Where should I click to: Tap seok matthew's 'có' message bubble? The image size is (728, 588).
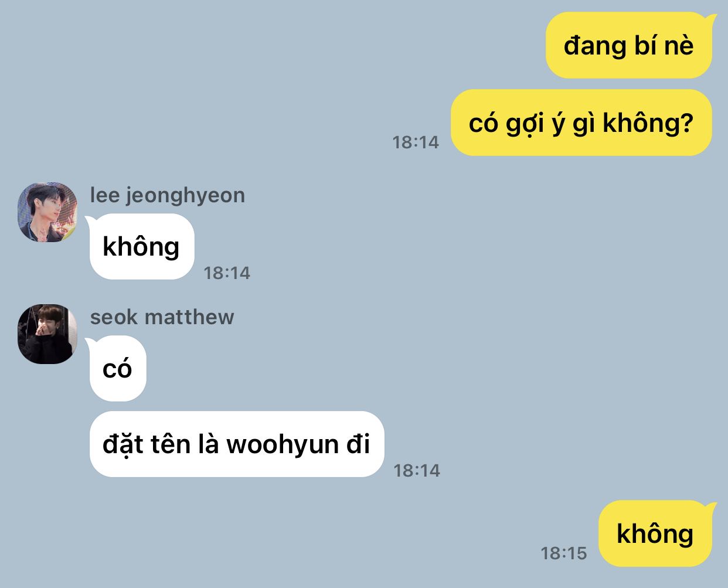[x=118, y=368]
